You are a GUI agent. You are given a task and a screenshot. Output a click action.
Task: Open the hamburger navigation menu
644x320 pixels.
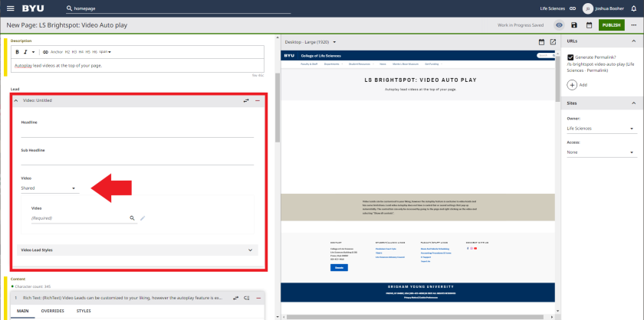coord(10,8)
